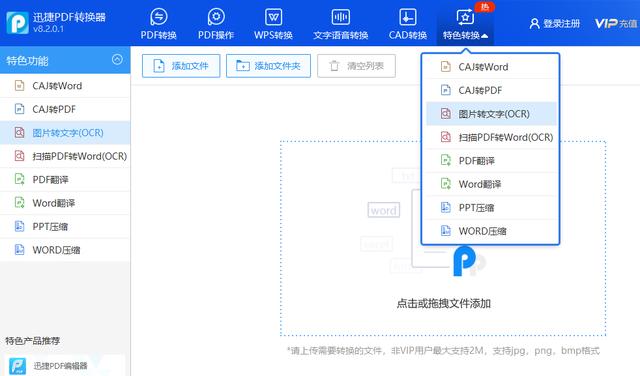Select PDF翻译 in the left sidebar
The width and height of the screenshot is (640, 376).
[x=65, y=180]
